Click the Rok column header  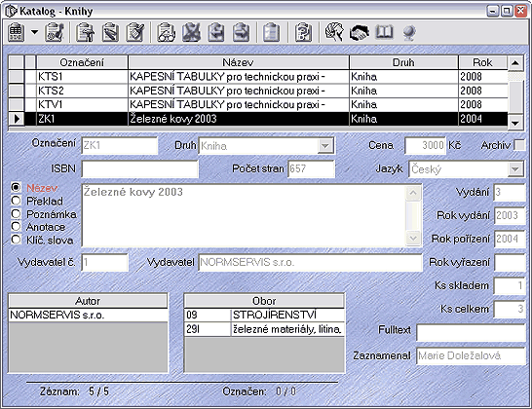[482, 62]
